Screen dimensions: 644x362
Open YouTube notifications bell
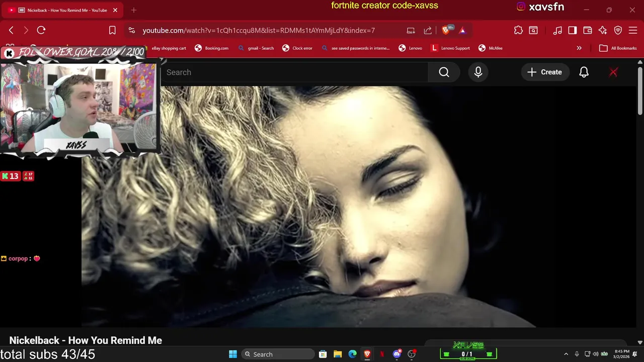click(584, 72)
